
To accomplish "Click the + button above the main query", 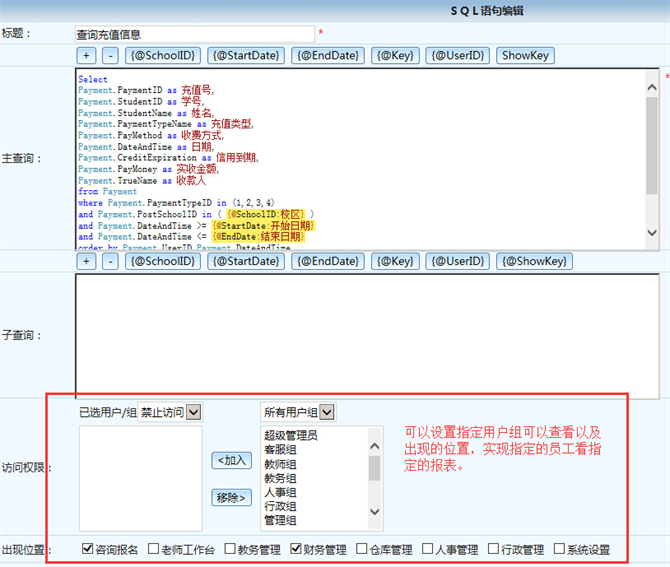I will tap(87, 56).
